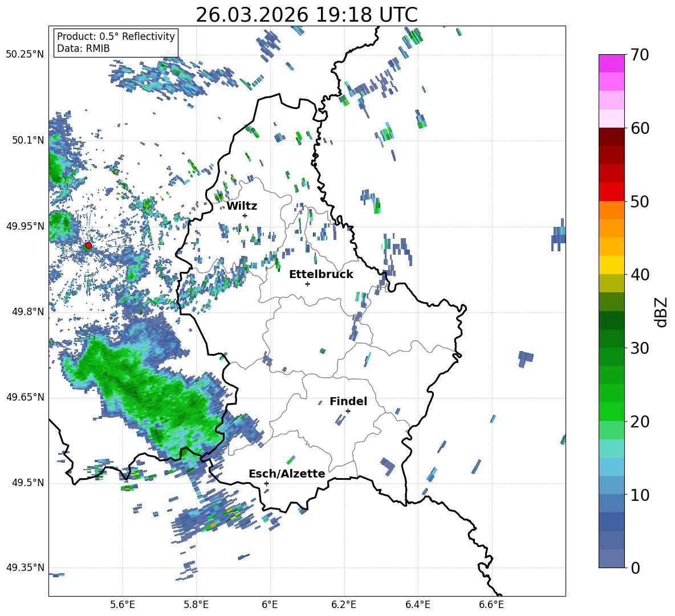Click the Findel station label

tap(348, 401)
